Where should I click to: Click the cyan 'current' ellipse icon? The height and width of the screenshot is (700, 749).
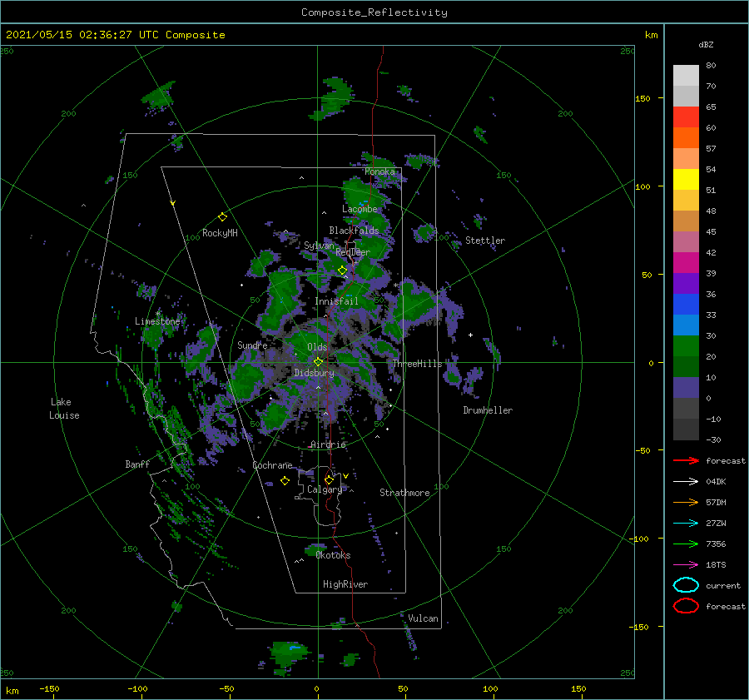point(686,585)
